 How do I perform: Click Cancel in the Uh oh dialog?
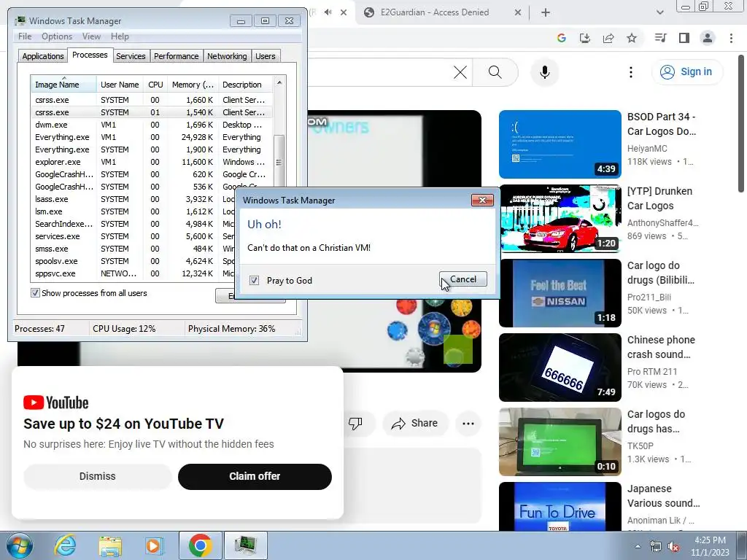[x=463, y=279]
